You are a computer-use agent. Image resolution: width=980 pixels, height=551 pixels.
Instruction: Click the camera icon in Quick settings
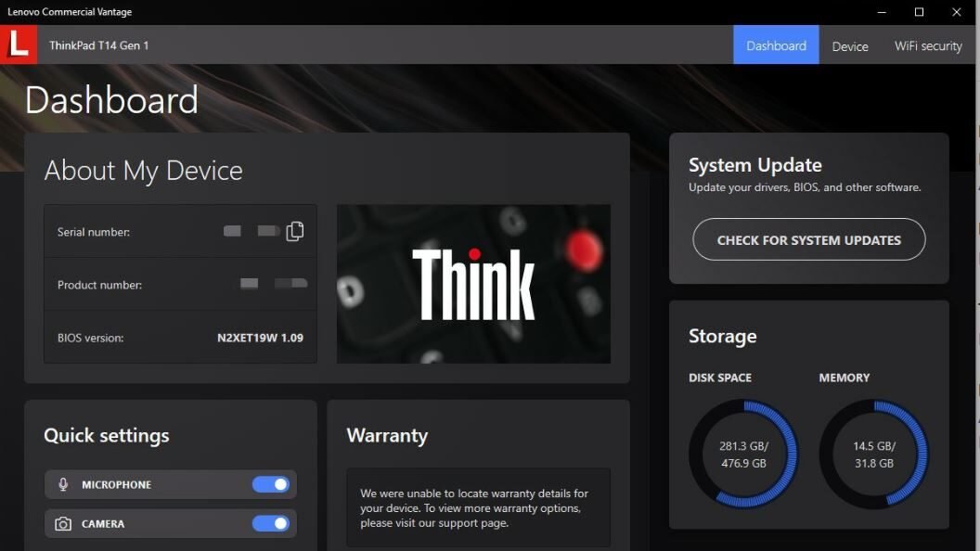point(63,524)
